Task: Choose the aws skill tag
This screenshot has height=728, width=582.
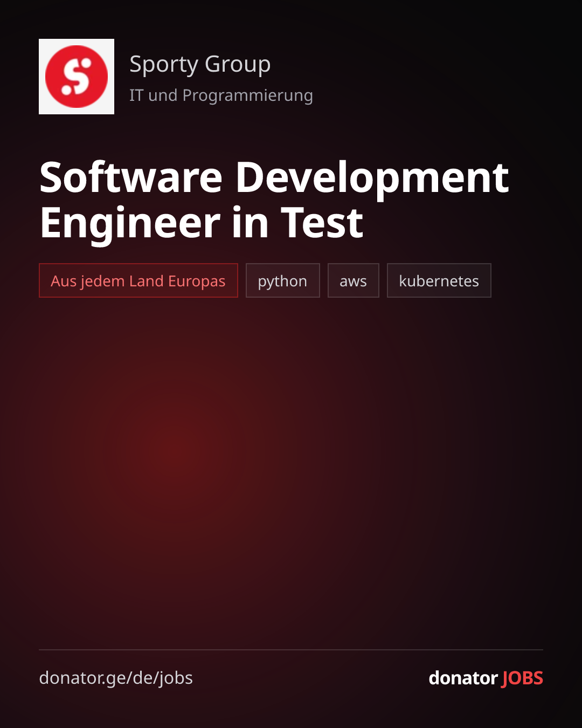Action: 354,280
